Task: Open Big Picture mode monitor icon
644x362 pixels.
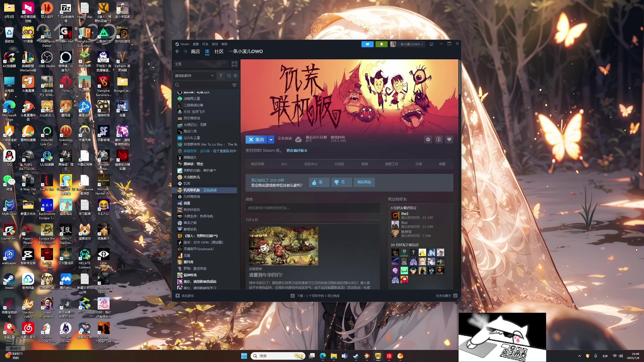Action: [x=431, y=44]
